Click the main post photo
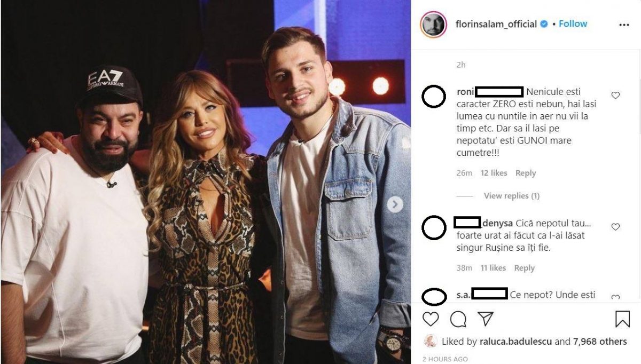This screenshot has width=641, height=364. 206,181
